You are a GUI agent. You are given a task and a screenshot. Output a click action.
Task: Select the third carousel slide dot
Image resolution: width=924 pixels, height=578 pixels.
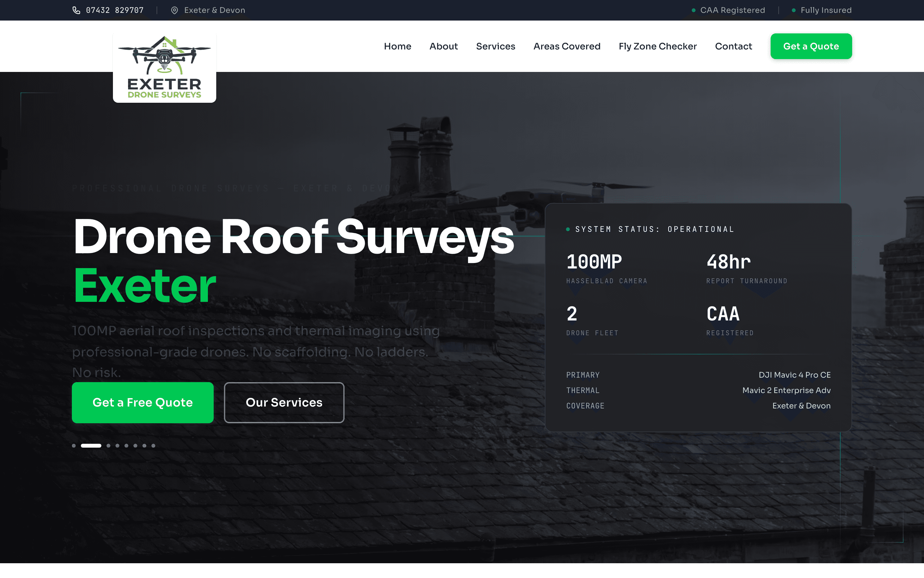point(108,446)
